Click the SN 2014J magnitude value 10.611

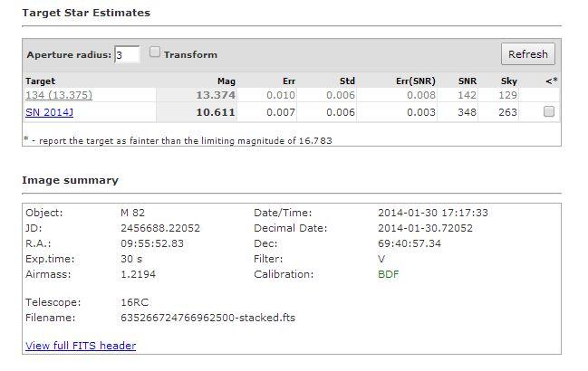(x=217, y=111)
